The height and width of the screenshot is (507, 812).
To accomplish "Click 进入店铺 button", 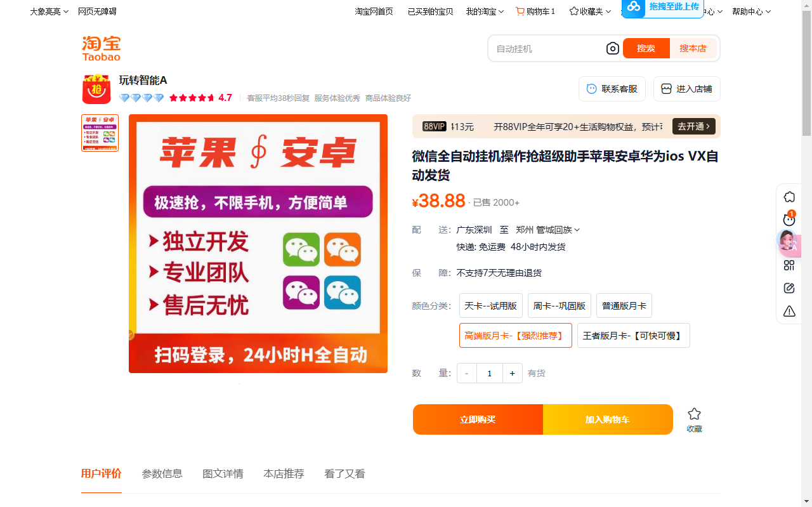I will tap(687, 89).
